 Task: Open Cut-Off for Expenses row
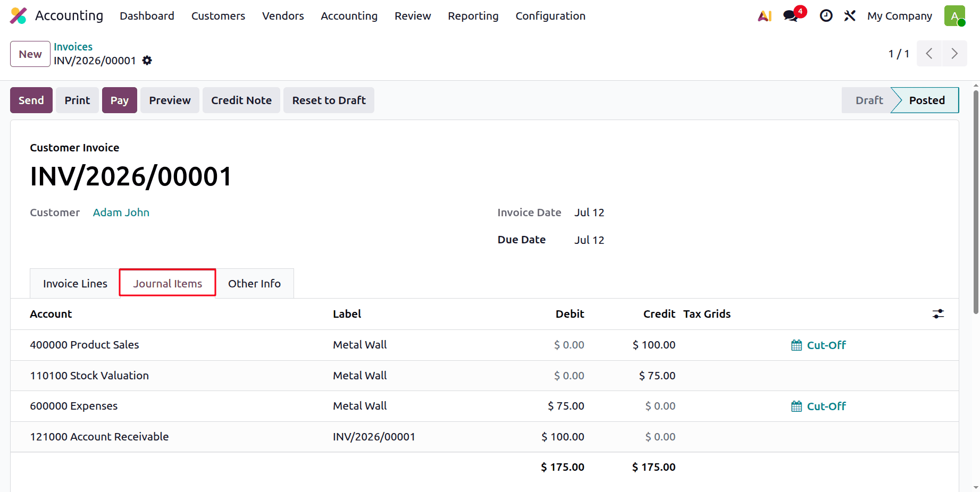click(818, 406)
